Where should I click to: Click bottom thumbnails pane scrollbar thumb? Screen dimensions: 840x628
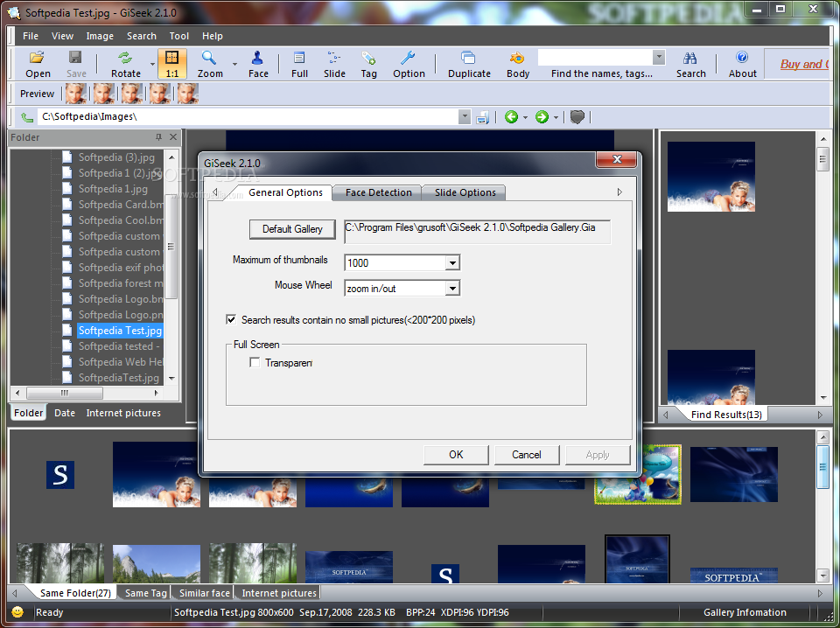click(x=822, y=466)
